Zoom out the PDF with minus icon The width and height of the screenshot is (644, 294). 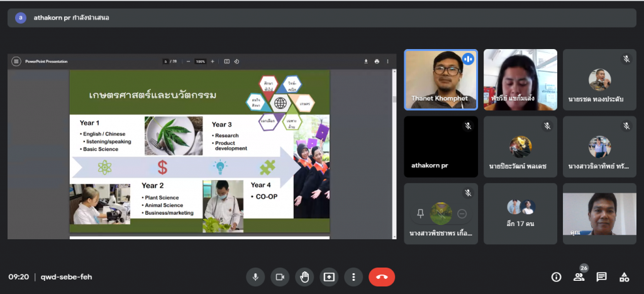pos(188,61)
